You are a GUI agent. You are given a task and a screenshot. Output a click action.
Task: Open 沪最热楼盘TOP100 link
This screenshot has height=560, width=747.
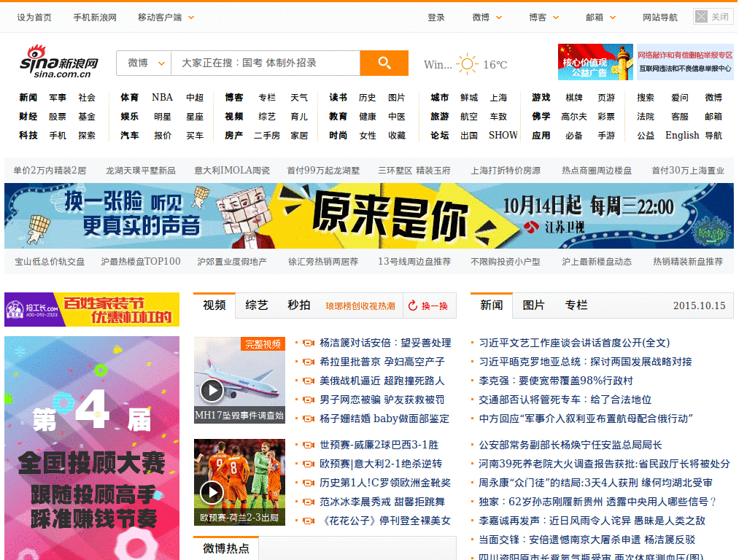(141, 262)
